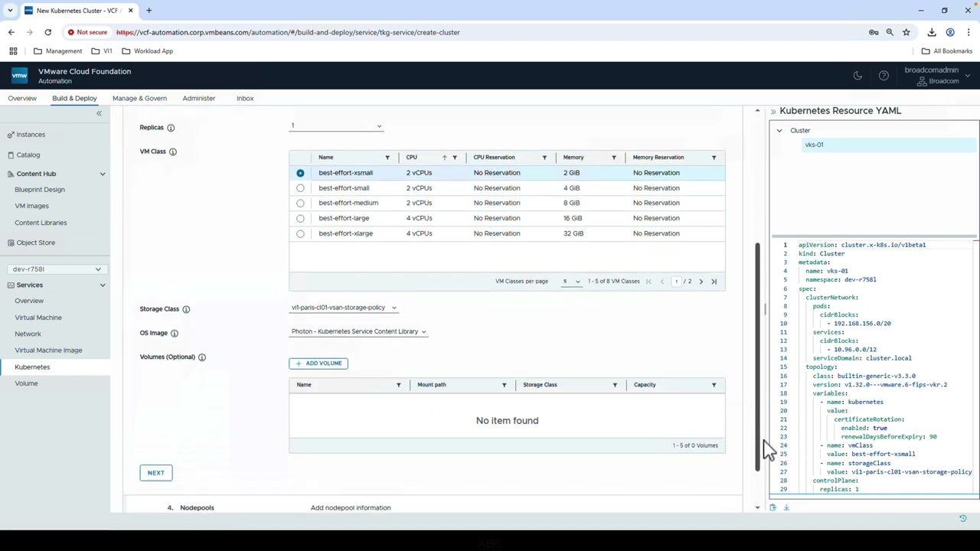The image size is (980, 551).
Task: Click the VM Class info icon
Action: coord(173,152)
